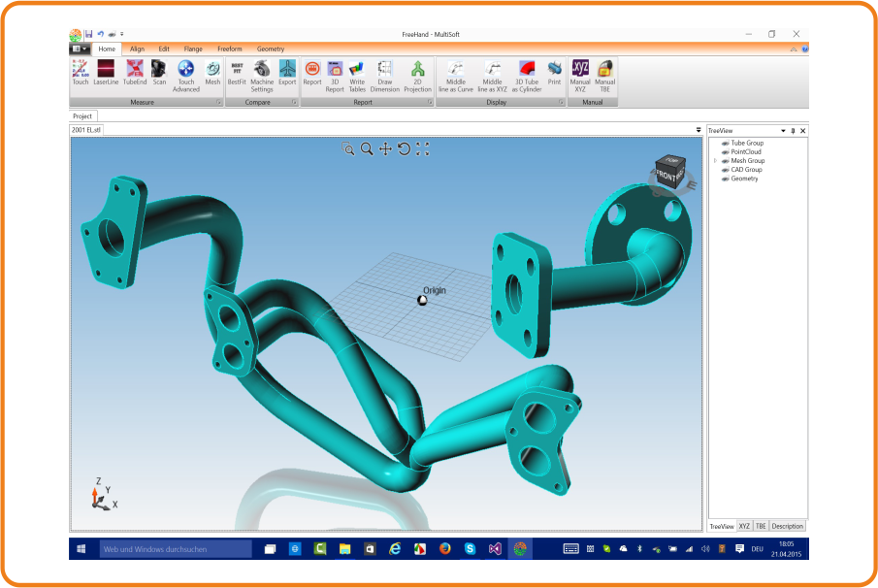The height and width of the screenshot is (588, 878).
Task: Open the TreeView panel options dropdown
Action: click(783, 130)
